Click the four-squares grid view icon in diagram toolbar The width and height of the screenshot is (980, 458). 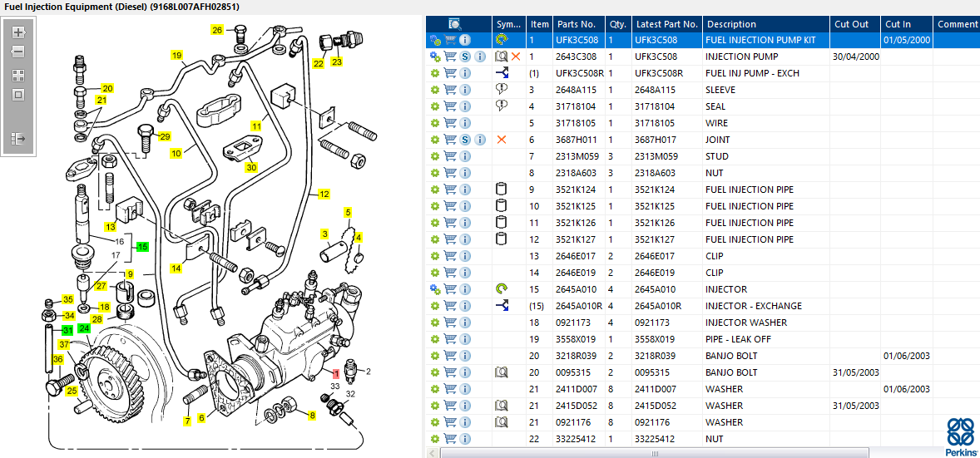point(18,76)
